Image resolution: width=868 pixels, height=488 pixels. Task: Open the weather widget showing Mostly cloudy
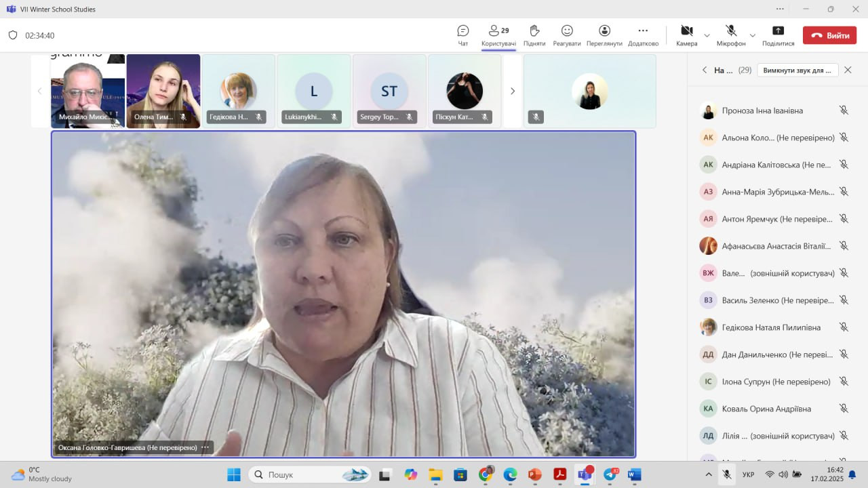tap(41, 474)
